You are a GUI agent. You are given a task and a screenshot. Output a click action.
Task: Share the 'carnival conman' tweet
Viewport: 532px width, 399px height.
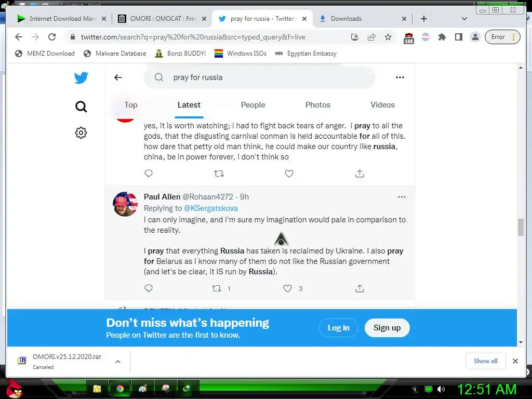tap(360, 174)
